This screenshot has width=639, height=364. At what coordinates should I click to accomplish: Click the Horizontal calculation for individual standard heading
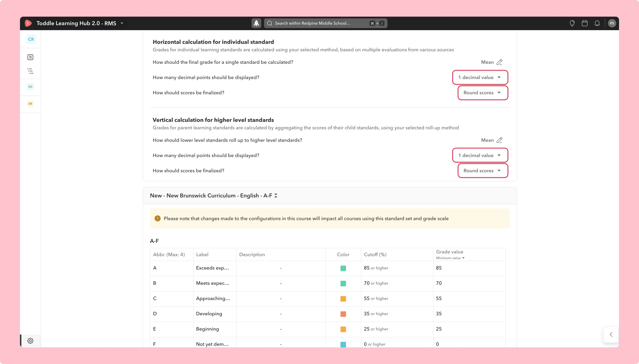pos(213,42)
